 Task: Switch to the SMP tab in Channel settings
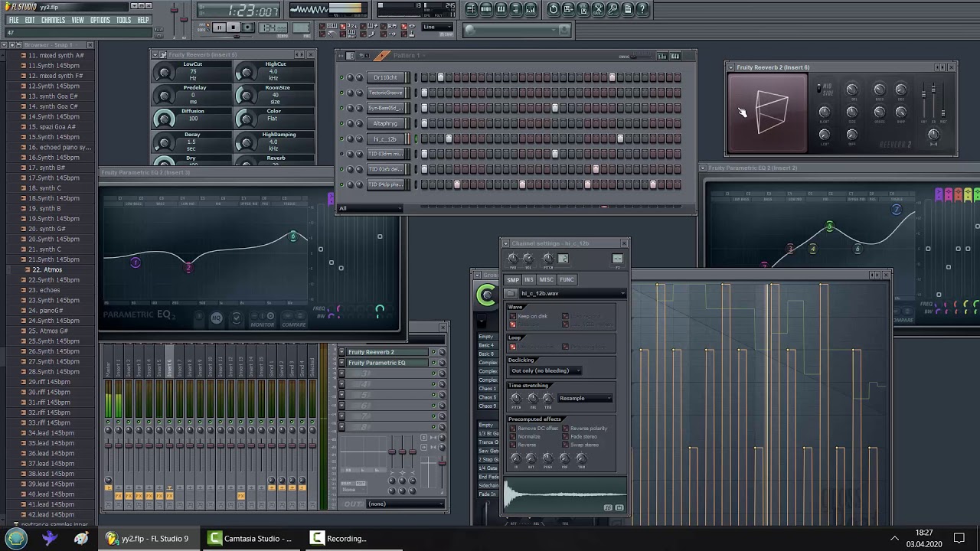click(513, 279)
